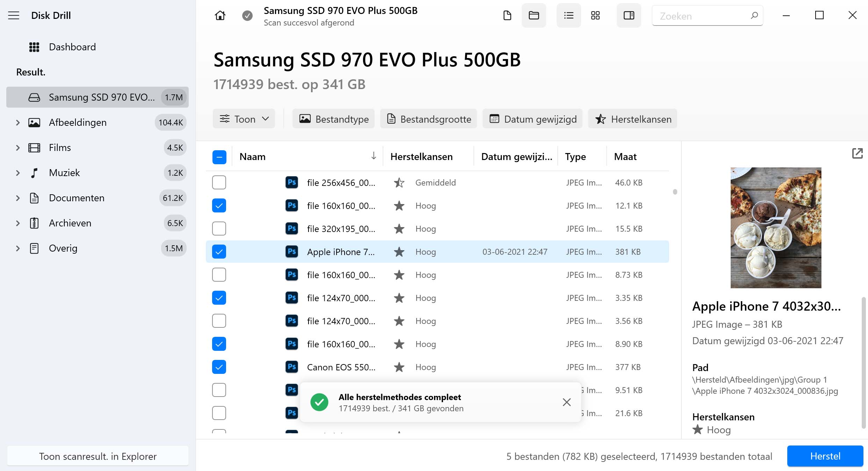The height and width of the screenshot is (471, 868).
Task: Click the preview panel scrollbar
Action: coord(864,363)
